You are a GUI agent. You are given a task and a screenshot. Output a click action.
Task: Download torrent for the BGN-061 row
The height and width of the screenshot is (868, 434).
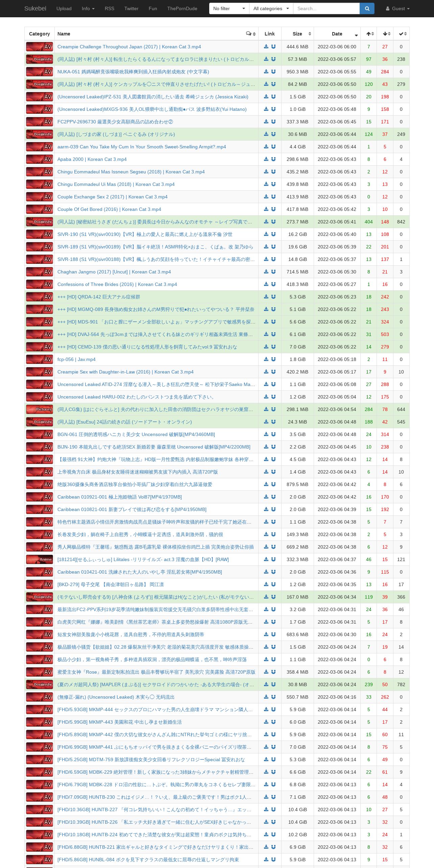tap(266, 434)
